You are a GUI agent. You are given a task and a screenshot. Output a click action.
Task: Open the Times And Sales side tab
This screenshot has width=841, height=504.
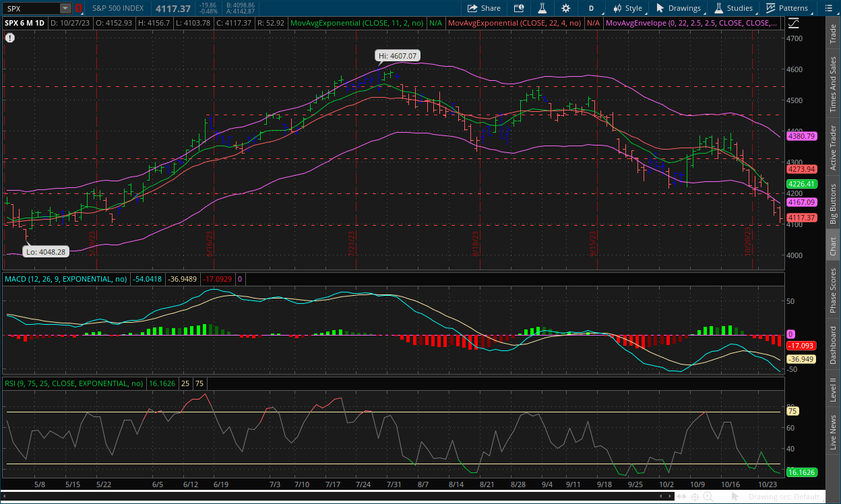(833, 84)
